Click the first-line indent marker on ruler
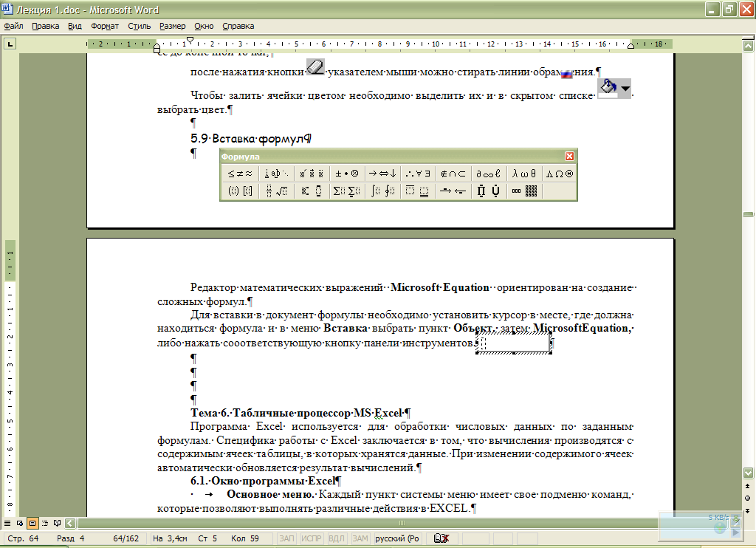This screenshot has height=548, width=756. pos(190,40)
